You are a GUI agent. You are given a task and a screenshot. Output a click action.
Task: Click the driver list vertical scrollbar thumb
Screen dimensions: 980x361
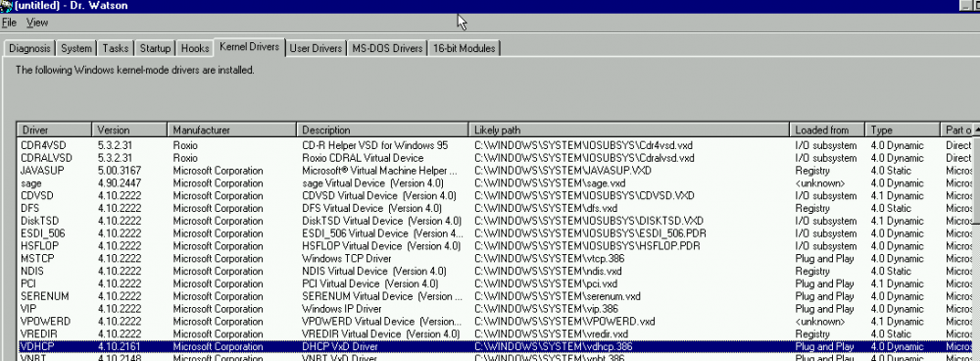click(976, 180)
